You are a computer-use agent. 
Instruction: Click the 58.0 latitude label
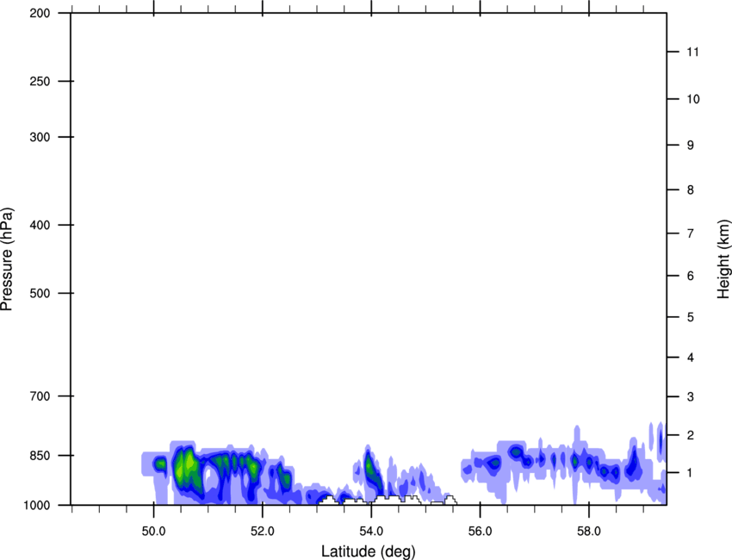pos(589,531)
